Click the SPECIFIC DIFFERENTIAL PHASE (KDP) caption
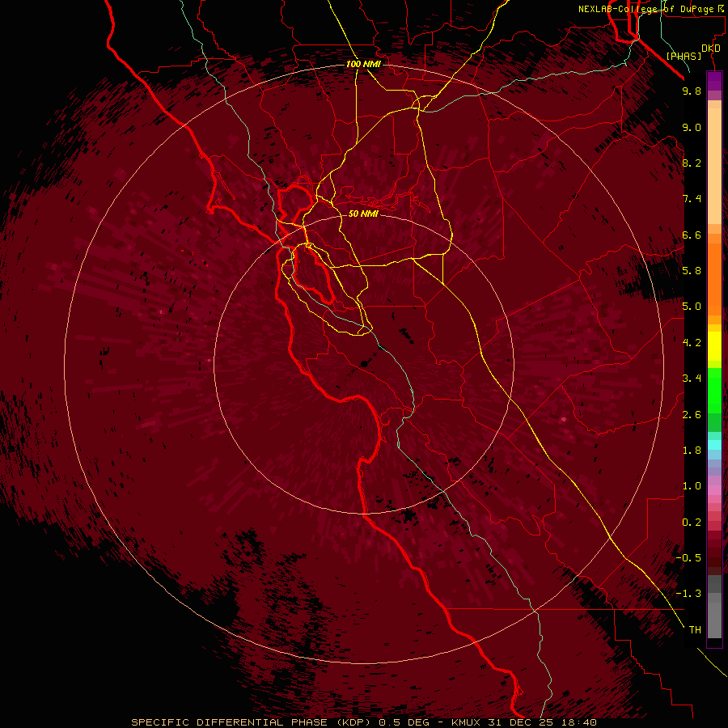 (x=252, y=722)
